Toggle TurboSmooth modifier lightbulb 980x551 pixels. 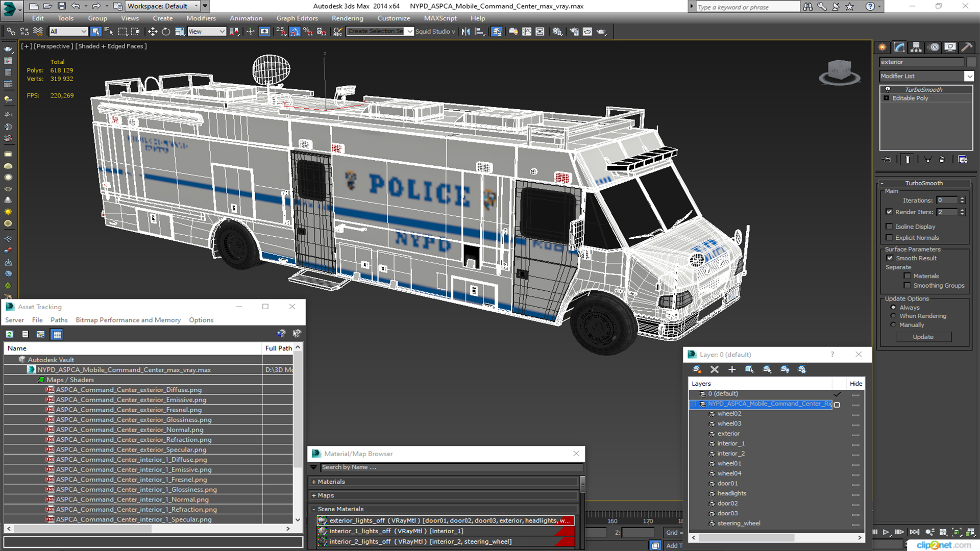pos(888,89)
